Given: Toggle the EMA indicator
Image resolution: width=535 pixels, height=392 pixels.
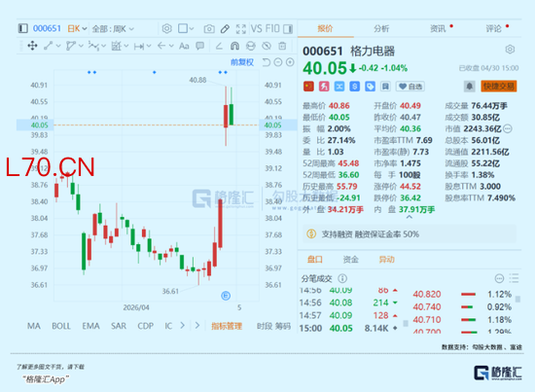Looking at the screenshot, I should coord(90,326).
